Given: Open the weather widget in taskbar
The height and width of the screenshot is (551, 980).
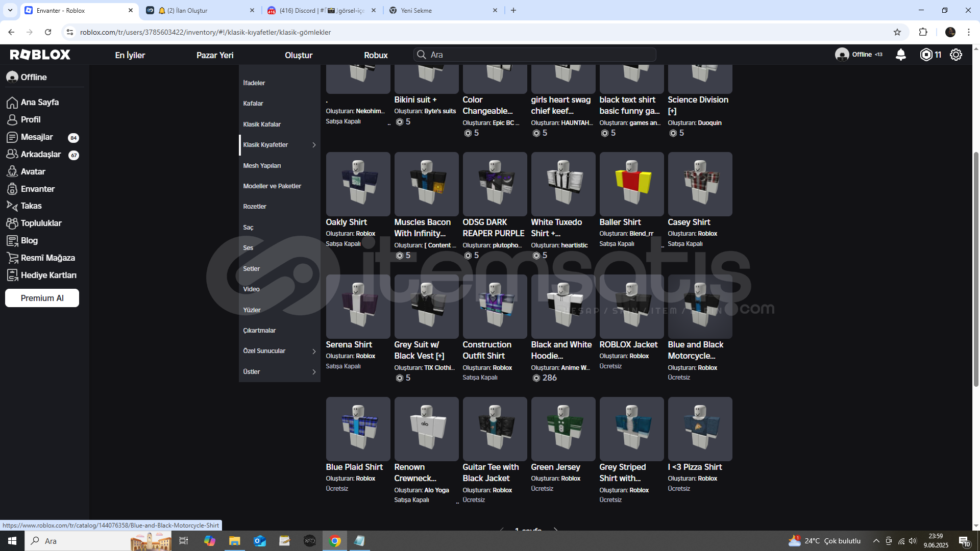Looking at the screenshot, I should pos(824,541).
